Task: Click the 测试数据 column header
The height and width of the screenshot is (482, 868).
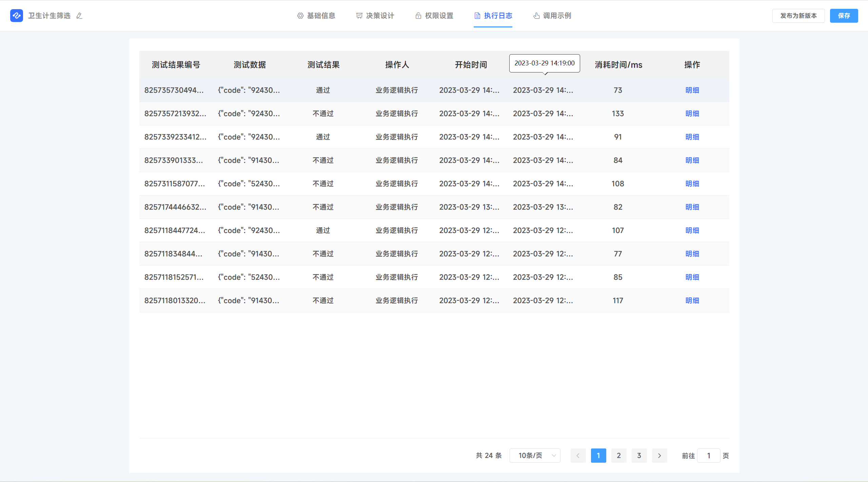Action: (x=250, y=65)
